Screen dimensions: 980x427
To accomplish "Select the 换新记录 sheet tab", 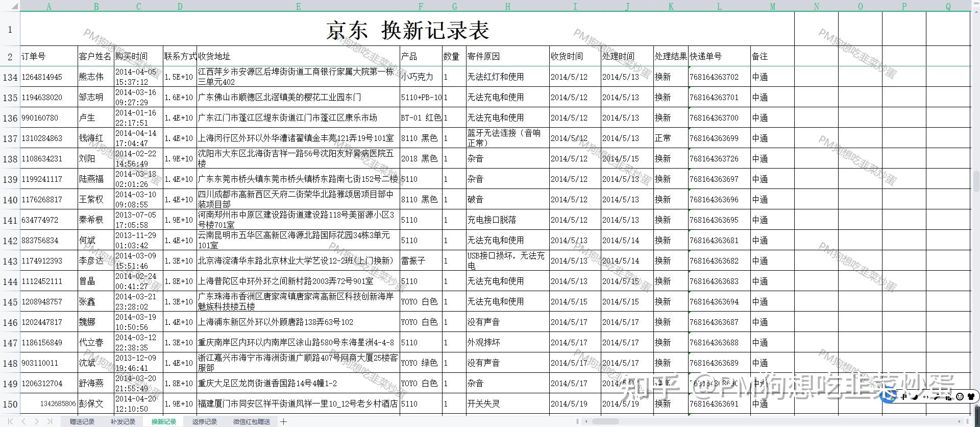I will [x=164, y=421].
